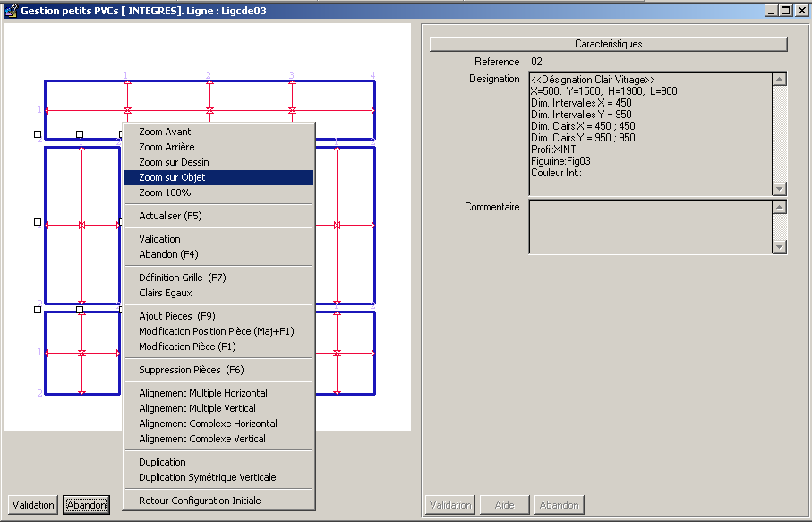
Task: Select Zoom sur Dessin entry
Action: [174, 162]
